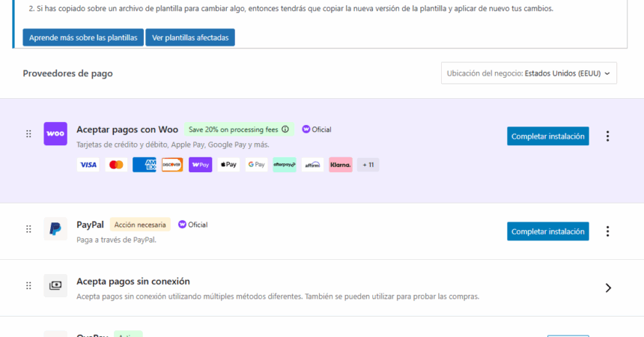Grab the drag handle for Acepta pagos sin conexión
The image size is (644, 337).
(x=28, y=285)
